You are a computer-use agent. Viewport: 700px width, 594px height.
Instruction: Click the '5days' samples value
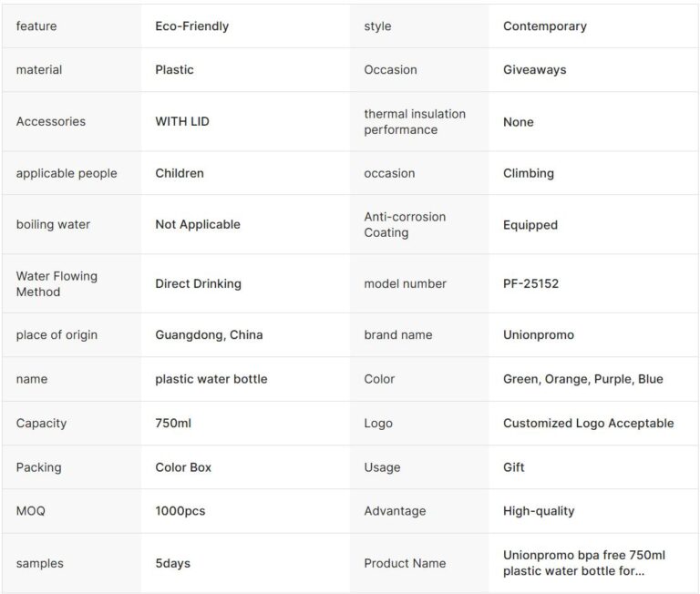[172, 563]
